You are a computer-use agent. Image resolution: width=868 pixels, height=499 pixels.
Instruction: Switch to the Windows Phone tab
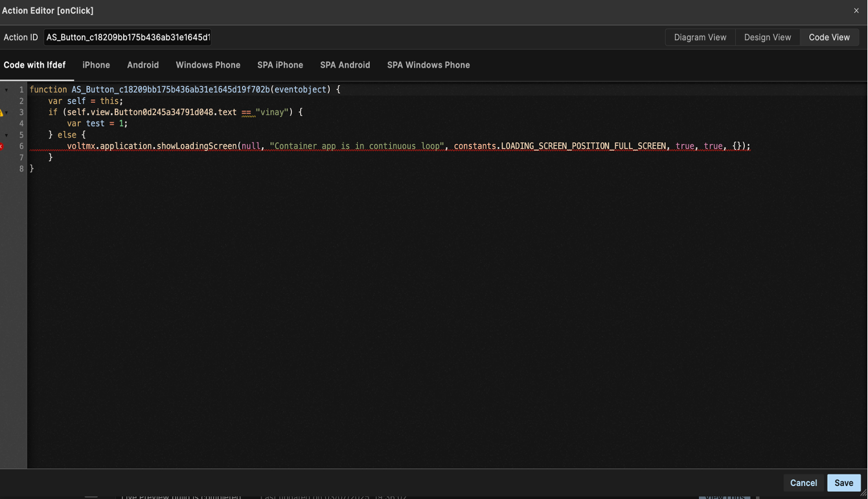tap(208, 65)
